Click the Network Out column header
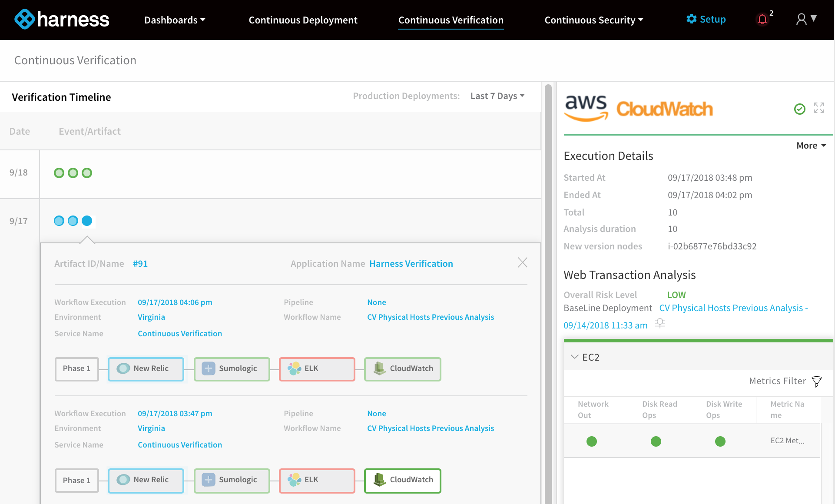Viewport: 835px width, 504px height. [x=593, y=410]
